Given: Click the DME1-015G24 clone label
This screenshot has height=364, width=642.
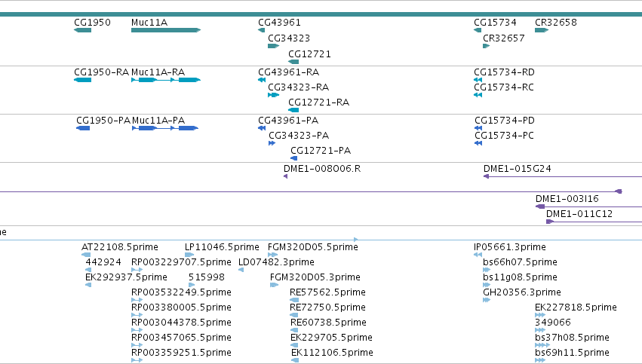Looking at the screenshot, I should coord(517,169).
